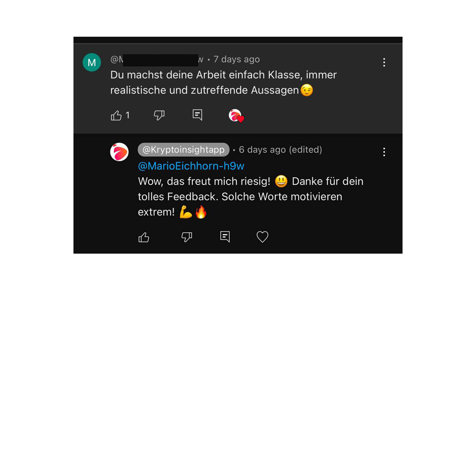The image size is (476, 476).
Task: Open the @Kryptoinsightapp channel badge
Action: 184,150
